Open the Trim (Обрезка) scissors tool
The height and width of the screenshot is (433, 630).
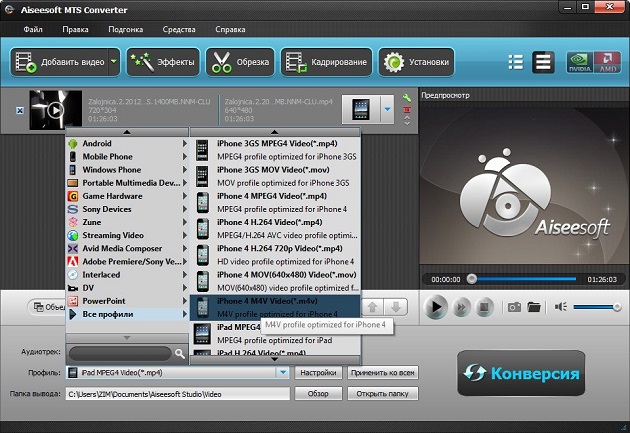tap(240, 62)
